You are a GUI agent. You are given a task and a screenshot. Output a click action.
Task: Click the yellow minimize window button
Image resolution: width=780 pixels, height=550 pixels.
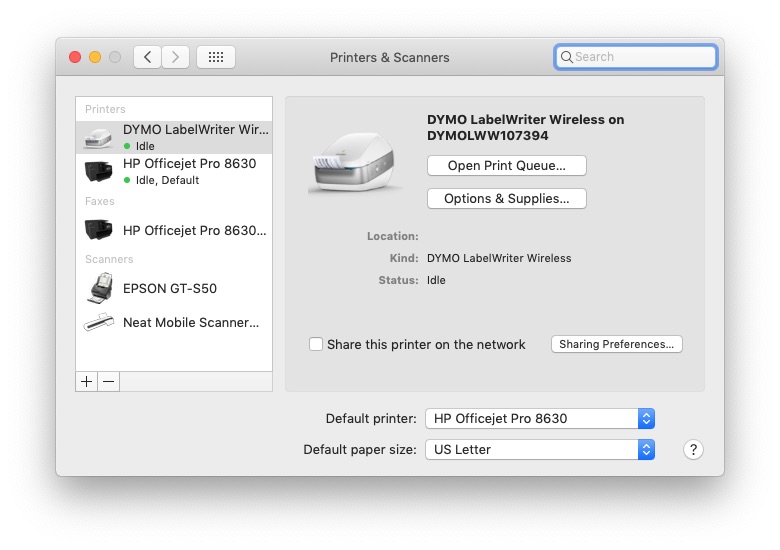[x=95, y=57]
